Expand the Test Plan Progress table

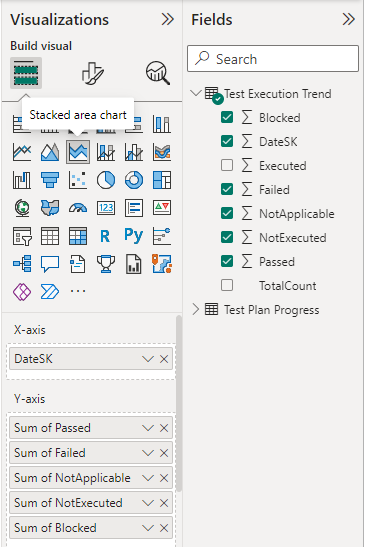196,309
